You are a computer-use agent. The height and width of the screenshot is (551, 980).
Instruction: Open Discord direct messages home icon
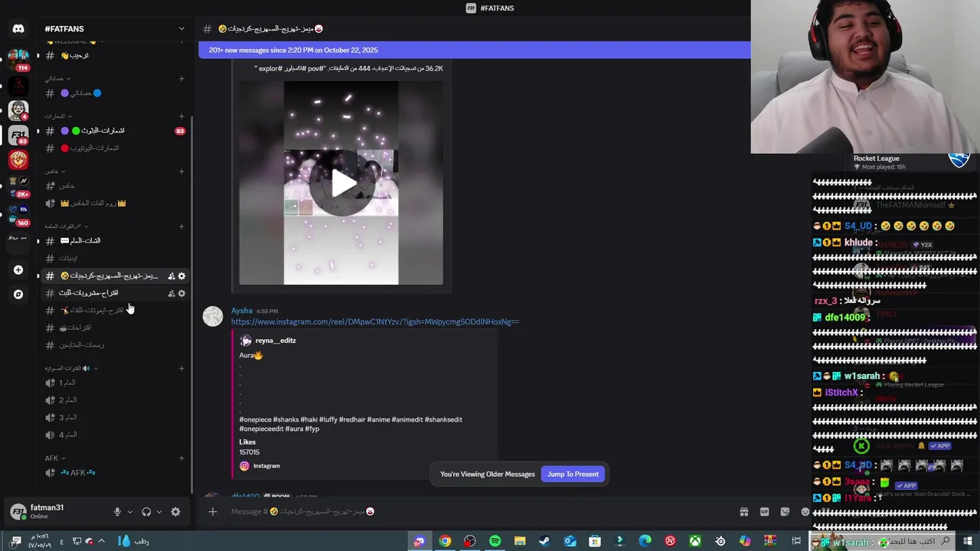pyautogui.click(x=18, y=29)
